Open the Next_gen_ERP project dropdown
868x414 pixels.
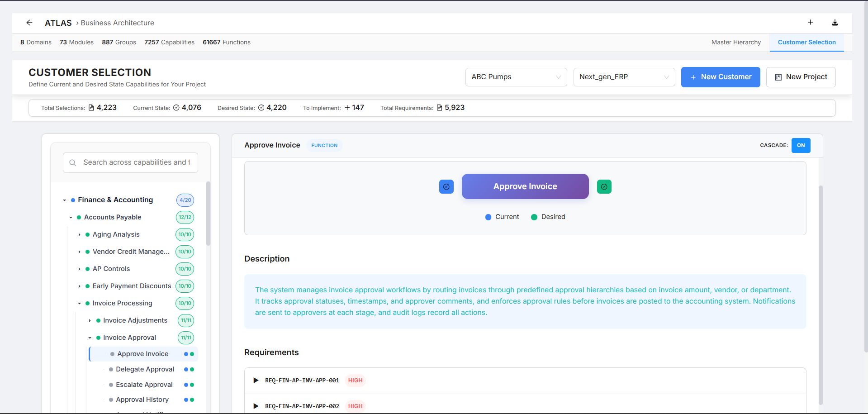pos(624,77)
